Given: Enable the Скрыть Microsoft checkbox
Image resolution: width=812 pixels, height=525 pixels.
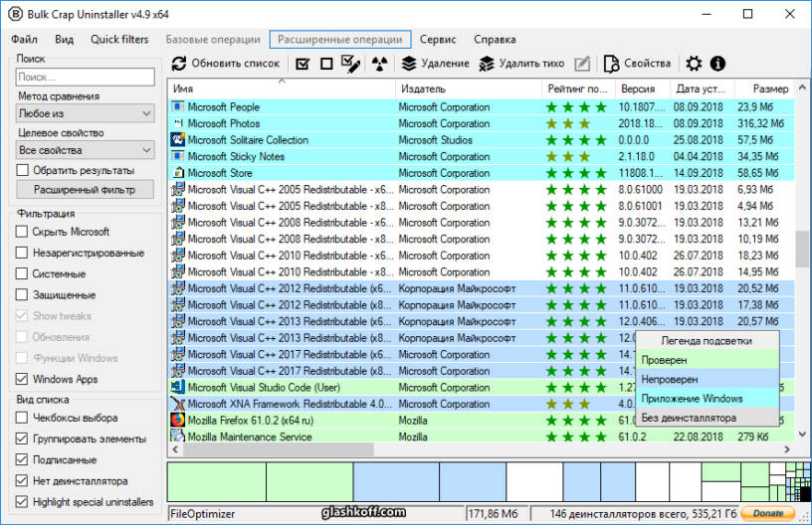Looking at the screenshot, I should tap(23, 232).
